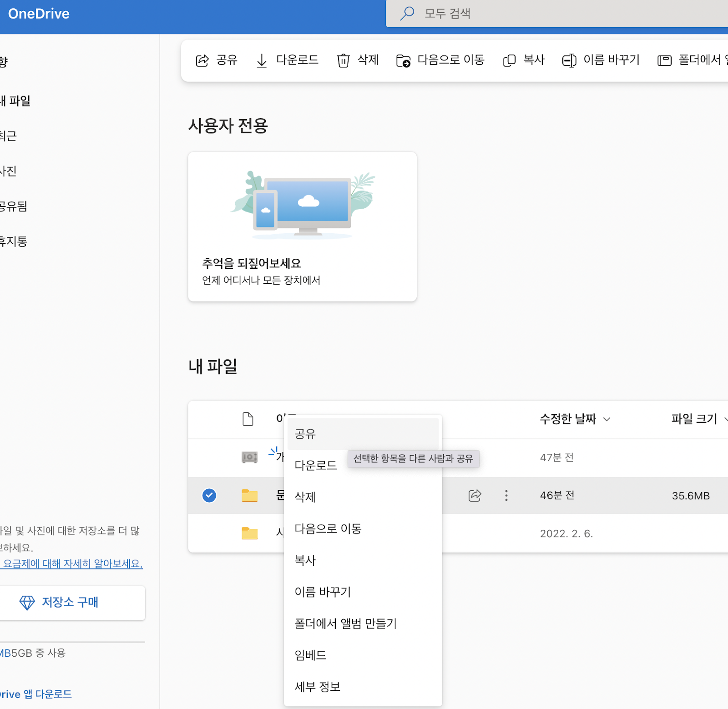
Task: Click the share icon on the selected row
Action: (475, 495)
